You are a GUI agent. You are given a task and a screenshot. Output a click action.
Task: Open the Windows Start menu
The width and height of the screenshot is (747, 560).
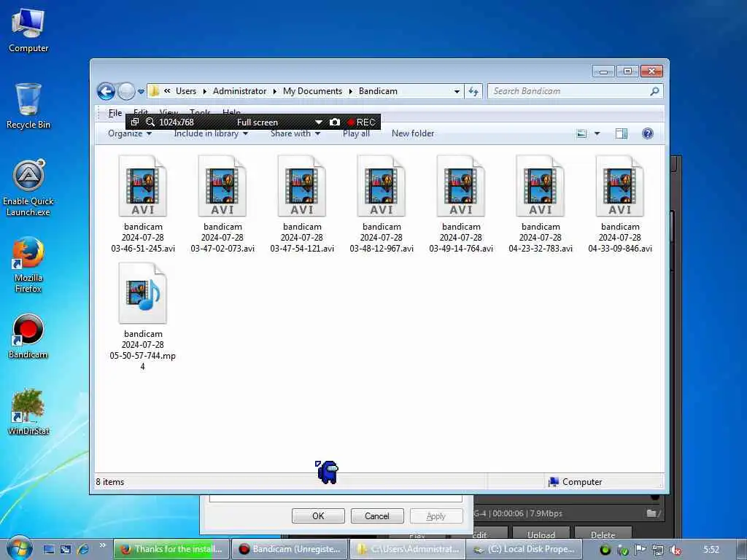click(x=19, y=548)
